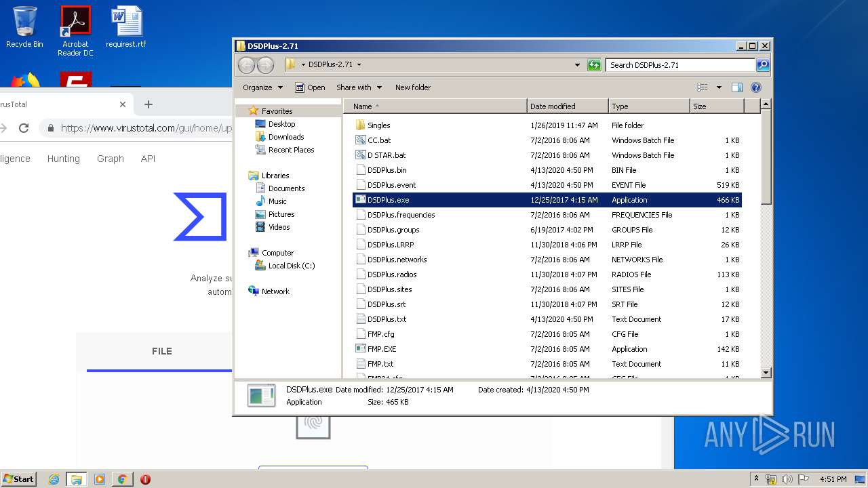
Task: Open Recent Places in the navigation pane
Action: tap(291, 150)
